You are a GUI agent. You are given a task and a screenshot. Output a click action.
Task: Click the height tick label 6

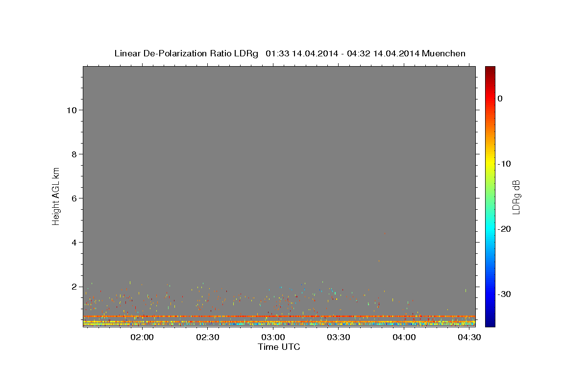pos(73,198)
